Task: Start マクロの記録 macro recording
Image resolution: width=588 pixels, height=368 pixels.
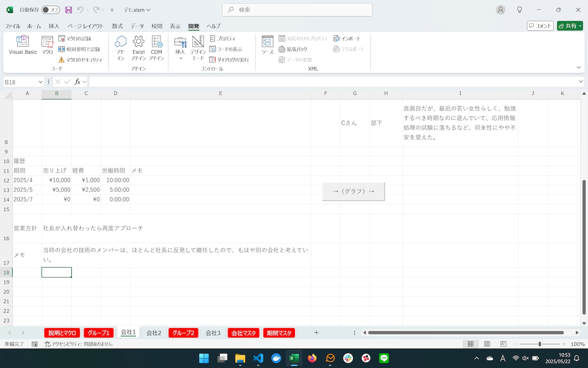Action: (x=75, y=39)
